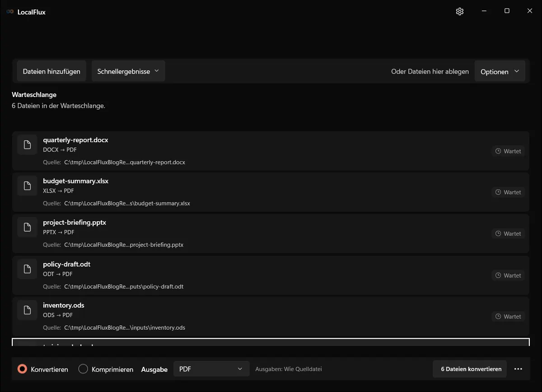Click the Wartet status badge of project-briefing.pptx
This screenshot has width=542, height=392.
(508, 234)
